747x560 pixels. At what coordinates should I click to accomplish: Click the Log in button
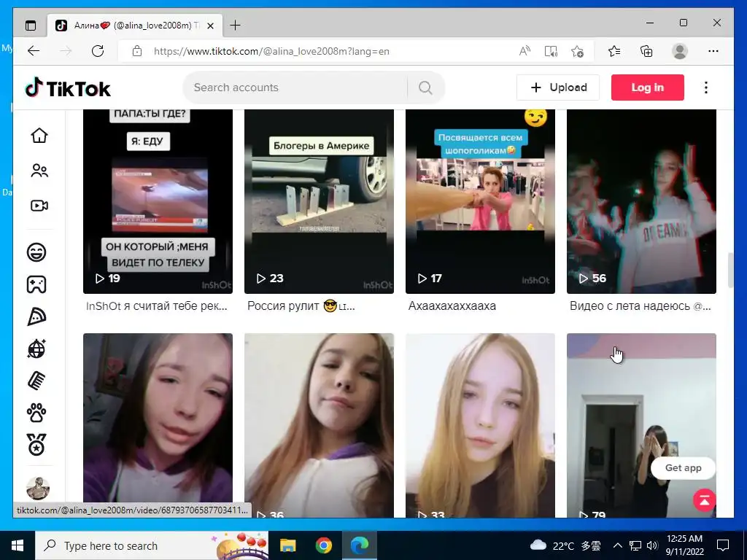(648, 87)
